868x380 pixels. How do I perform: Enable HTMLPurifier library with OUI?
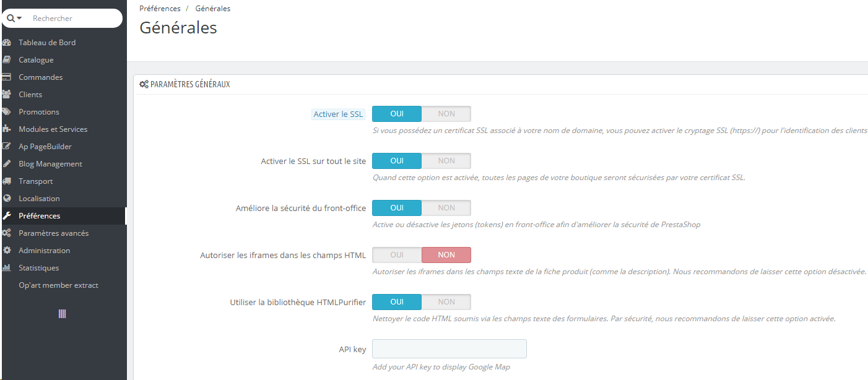pyautogui.click(x=397, y=302)
